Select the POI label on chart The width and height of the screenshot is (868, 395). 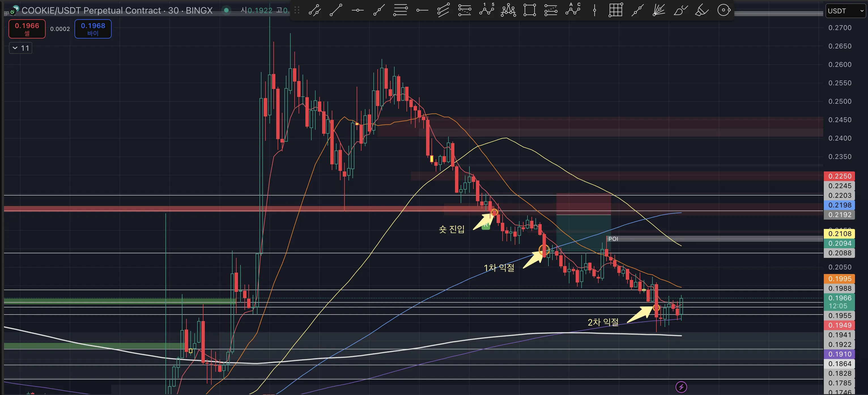[613, 239]
